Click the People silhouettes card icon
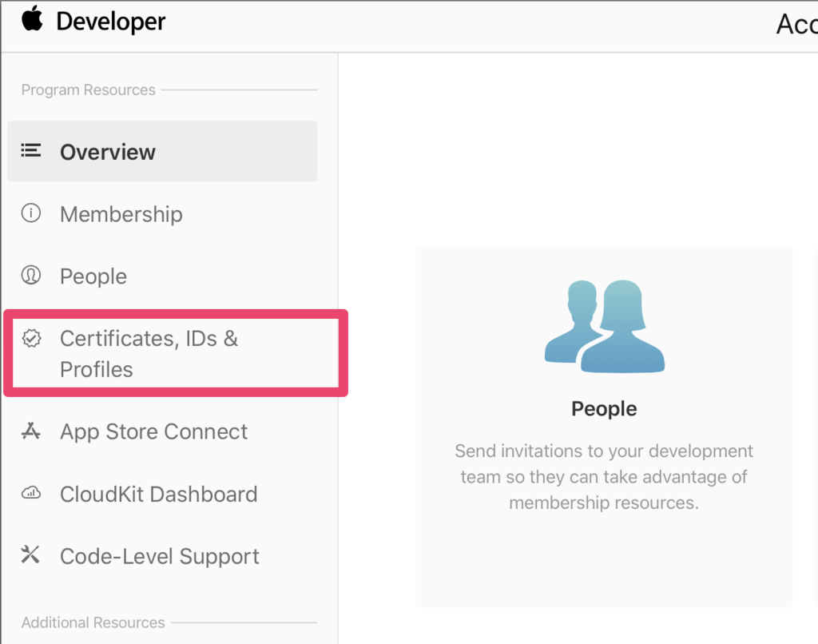The height and width of the screenshot is (644, 818). tap(605, 326)
